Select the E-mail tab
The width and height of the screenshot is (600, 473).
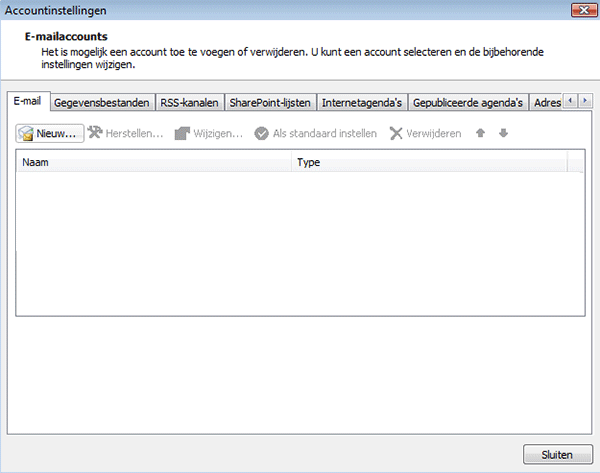pyautogui.click(x=27, y=101)
